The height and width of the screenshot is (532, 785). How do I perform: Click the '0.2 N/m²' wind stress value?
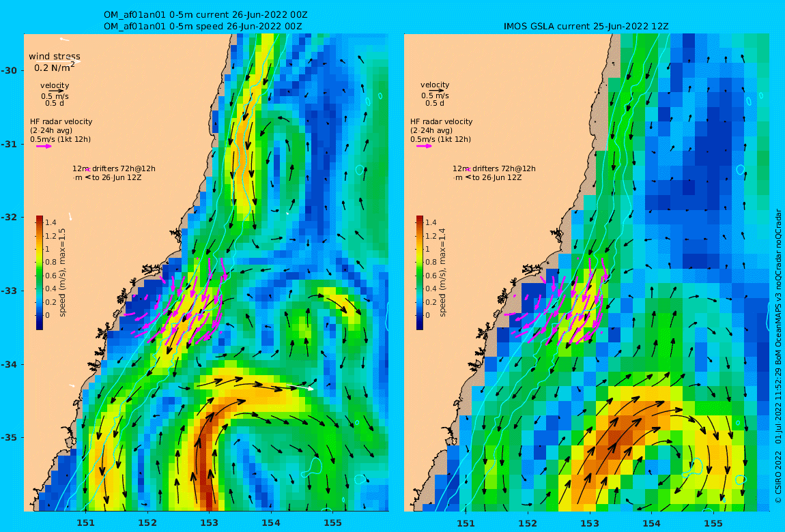pyautogui.click(x=55, y=67)
